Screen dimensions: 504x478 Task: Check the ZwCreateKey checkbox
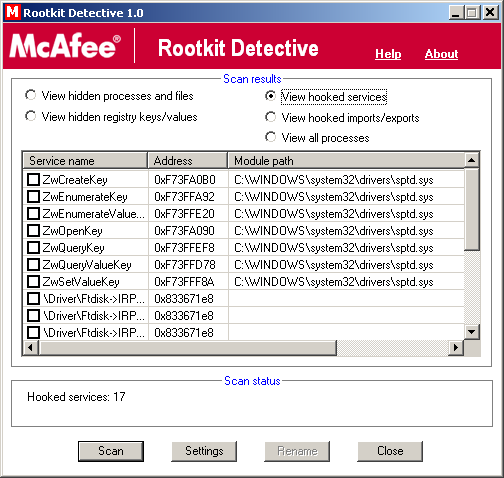[33, 180]
